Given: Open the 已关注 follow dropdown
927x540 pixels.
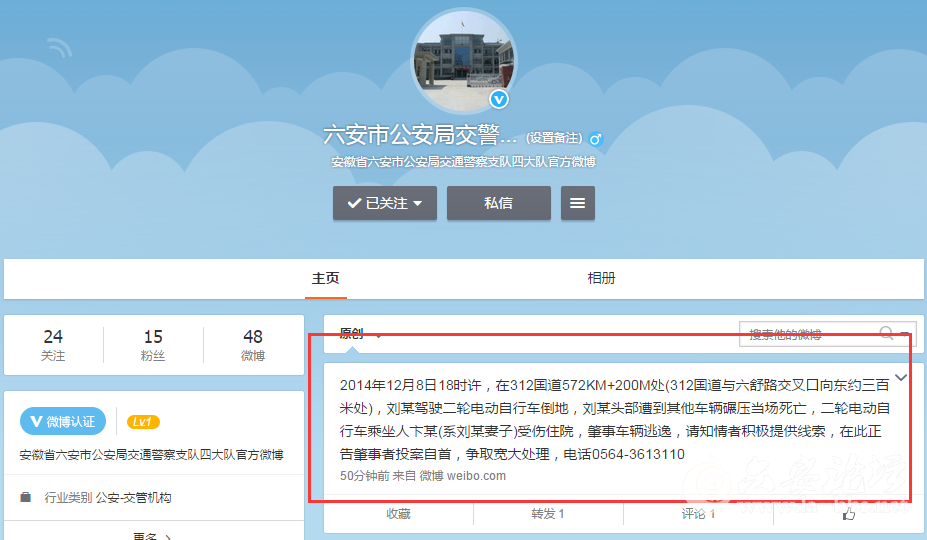Looking at the screenshot, I should tap(385, 203).
